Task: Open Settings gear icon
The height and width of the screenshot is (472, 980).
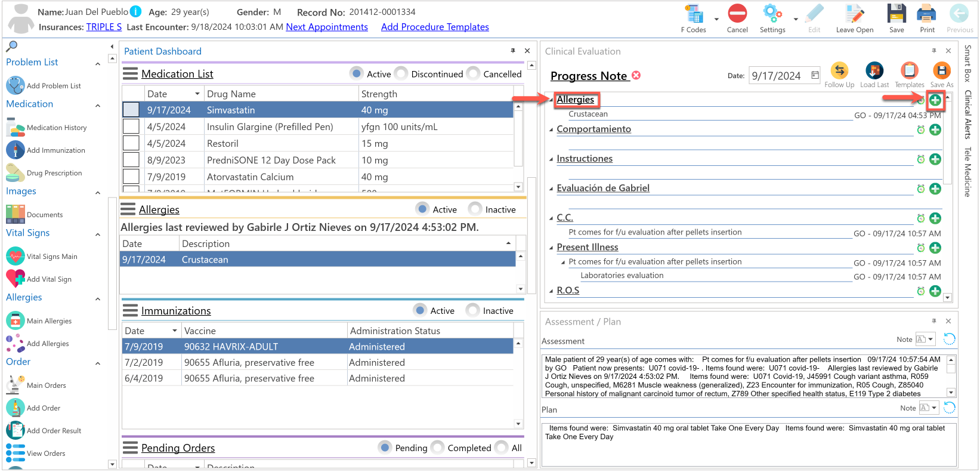Action: coord(772,14)
